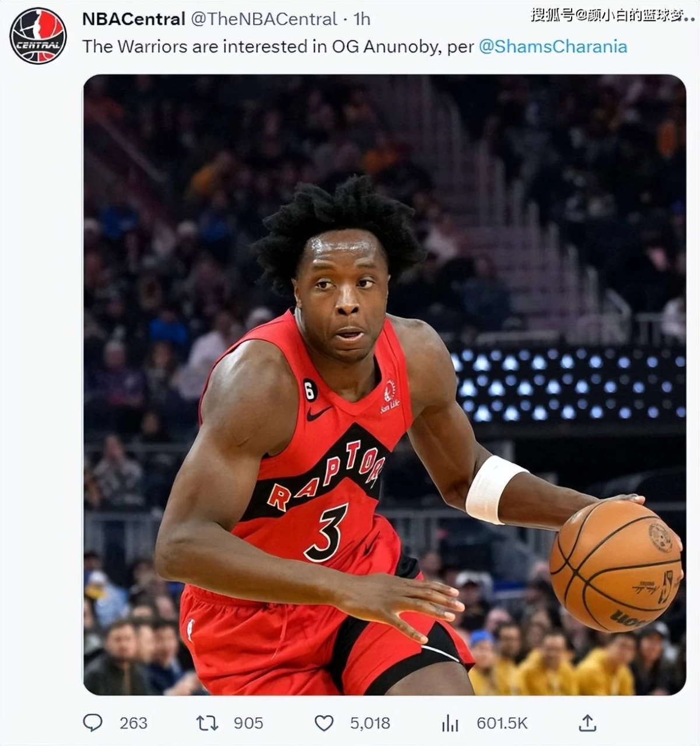Click the 1h timestamp
The width and height of the screenshot is (700, 746).
click(362, 19)
